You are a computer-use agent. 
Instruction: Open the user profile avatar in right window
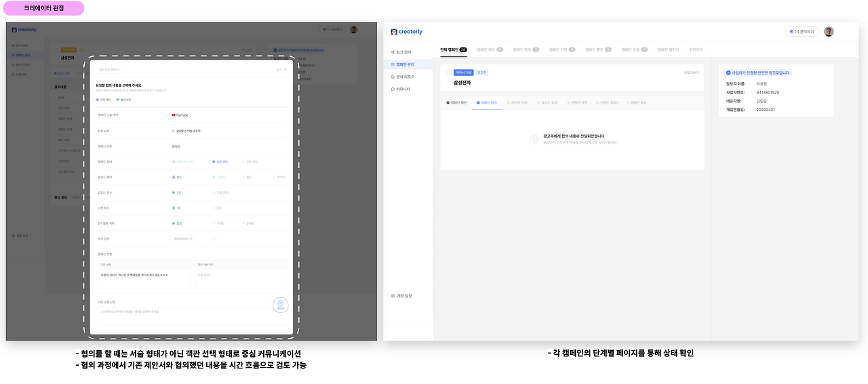point(829,31)
